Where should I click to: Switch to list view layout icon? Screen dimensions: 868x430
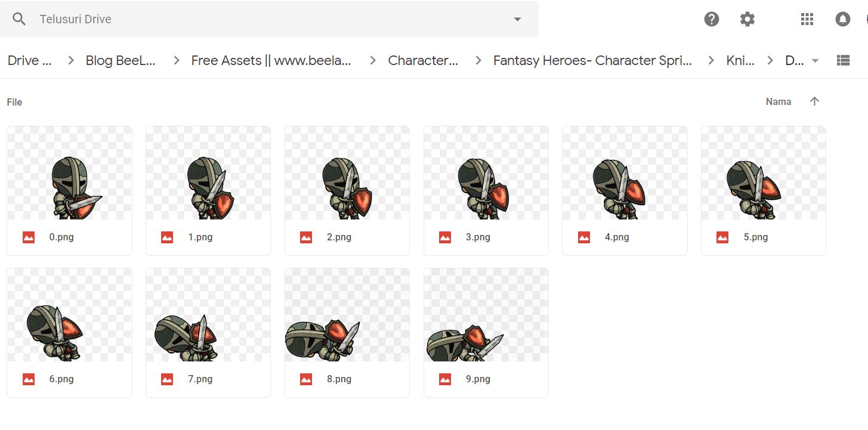tap(843, 60)
